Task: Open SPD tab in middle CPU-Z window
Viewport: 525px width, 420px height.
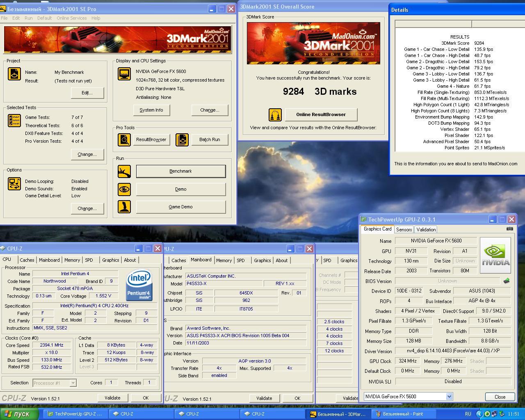Action: point(241,260)
